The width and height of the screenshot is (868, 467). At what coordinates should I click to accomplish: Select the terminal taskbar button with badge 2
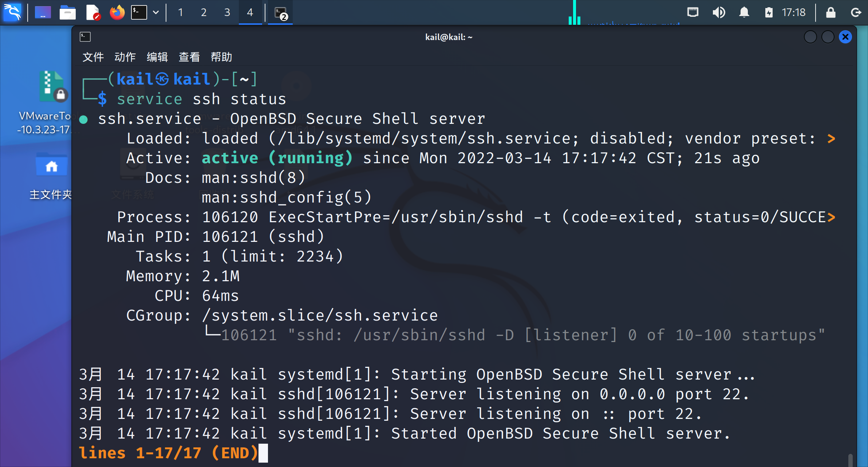280,13
